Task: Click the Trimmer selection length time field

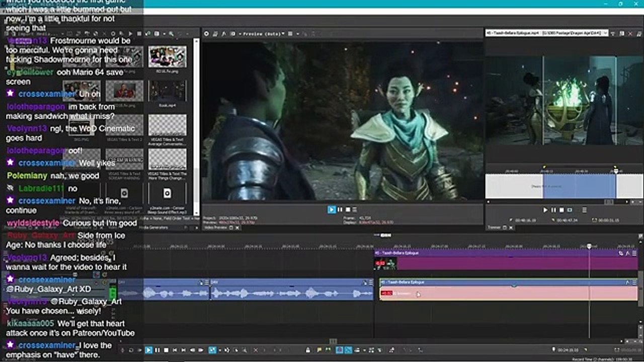Action: 609,220
